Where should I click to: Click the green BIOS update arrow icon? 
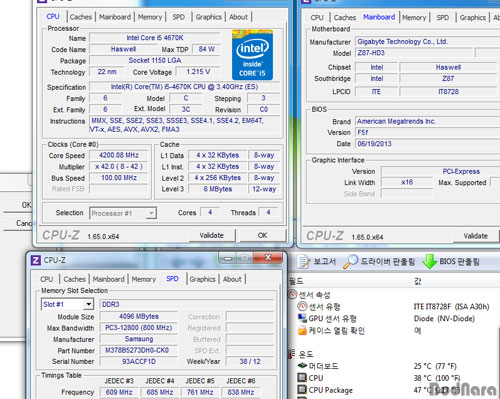point(430,262)
